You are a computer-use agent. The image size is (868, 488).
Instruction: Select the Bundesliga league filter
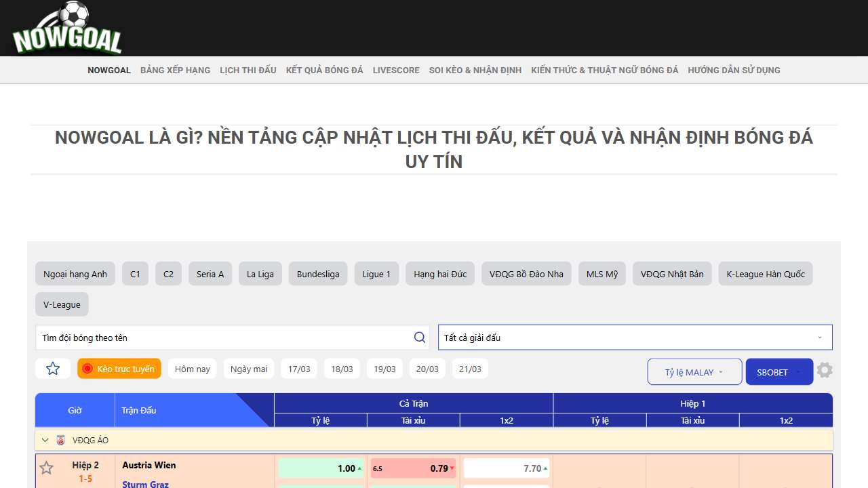pos(318,274)
